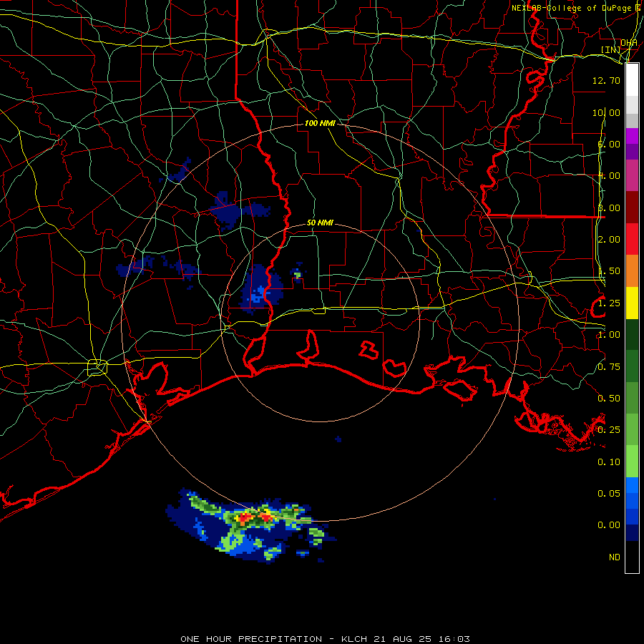Click the 0.25 legend value
Screen dimensions: 644x644
[x=609, y=430]
